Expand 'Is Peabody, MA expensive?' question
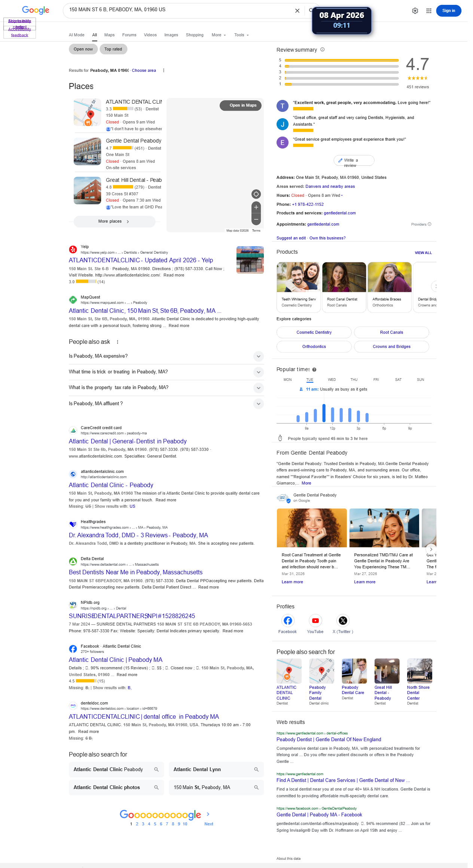Viewport: 473px width, 868px height. (x=166, y=356)
